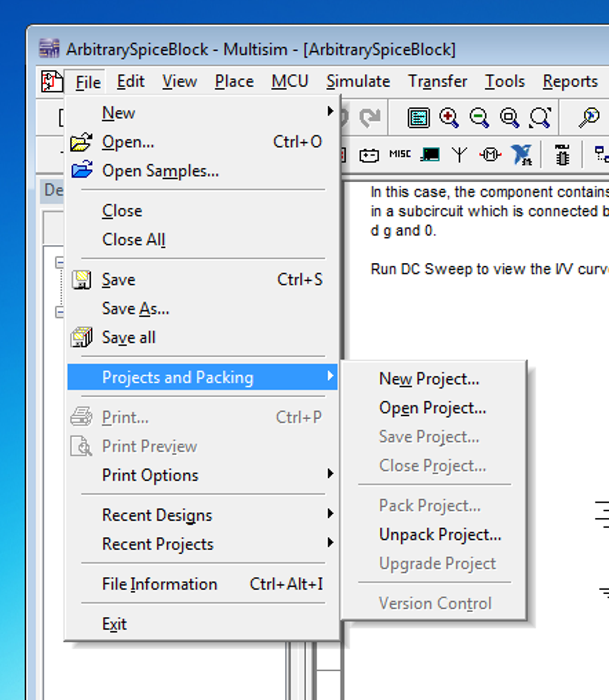Expand the New submenu arrow

[x=330, y=111]
